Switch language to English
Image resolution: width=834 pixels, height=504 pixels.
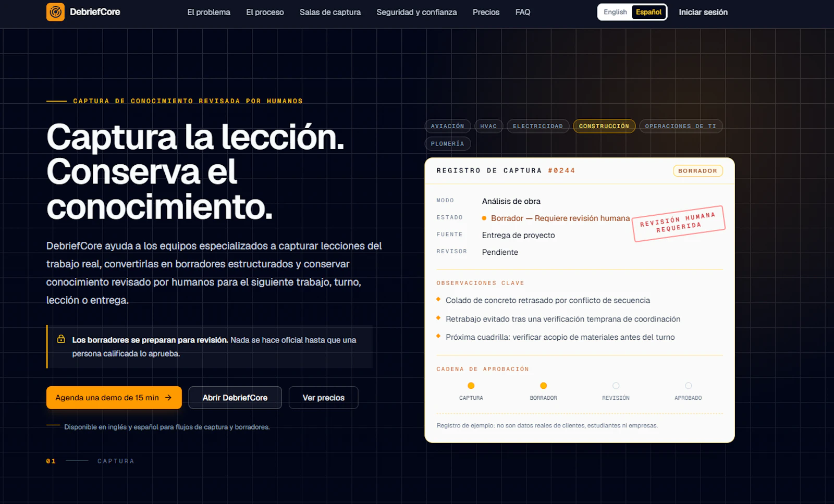[615, 12]
